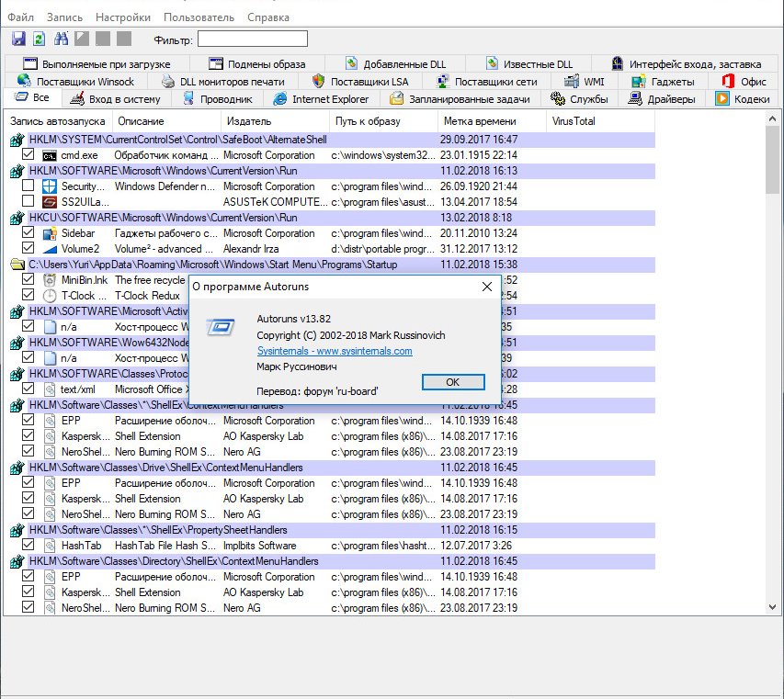
Task: Disable the Volume2 autorun checkbox
Action: [28, 248]
